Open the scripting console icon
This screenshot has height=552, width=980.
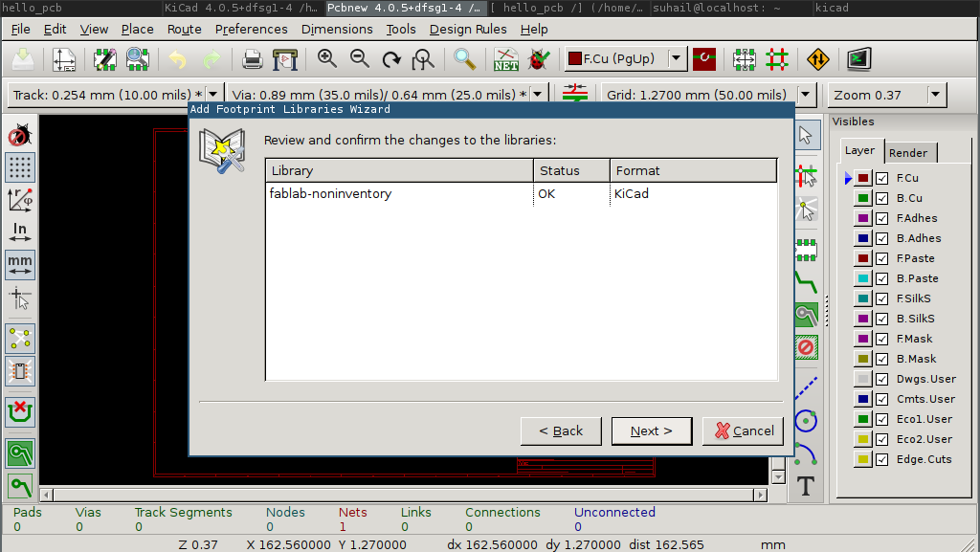click(x=859, y=59)
